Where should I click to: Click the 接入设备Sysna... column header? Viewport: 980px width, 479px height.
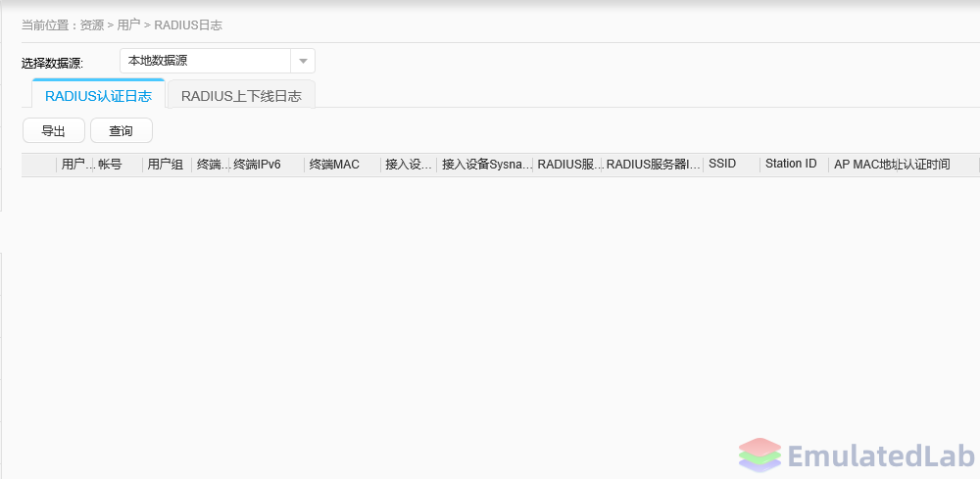484,165
